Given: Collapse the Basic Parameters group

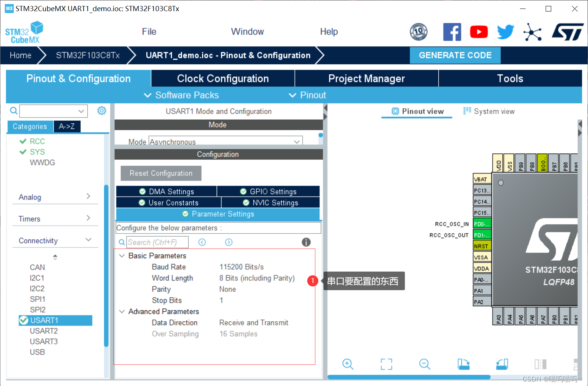Looking at the screenshot, I should pyautogui.click(x=121, y=256).
